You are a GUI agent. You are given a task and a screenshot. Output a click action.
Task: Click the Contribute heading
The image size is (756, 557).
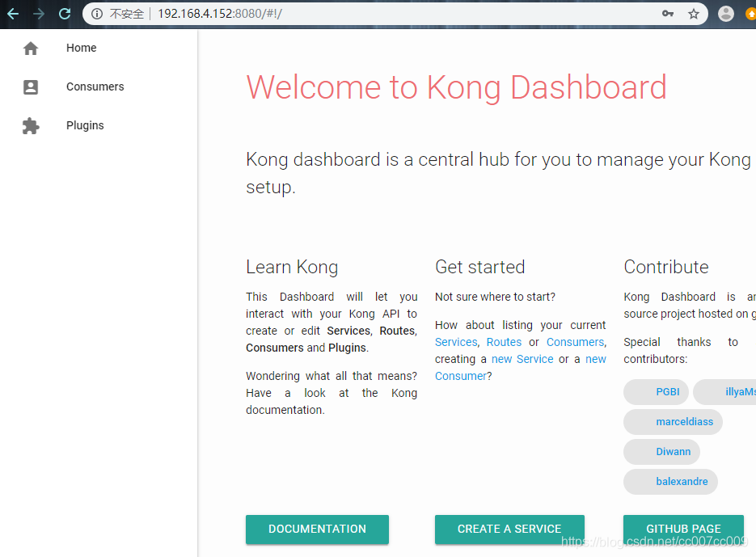[x=665, y=267]
